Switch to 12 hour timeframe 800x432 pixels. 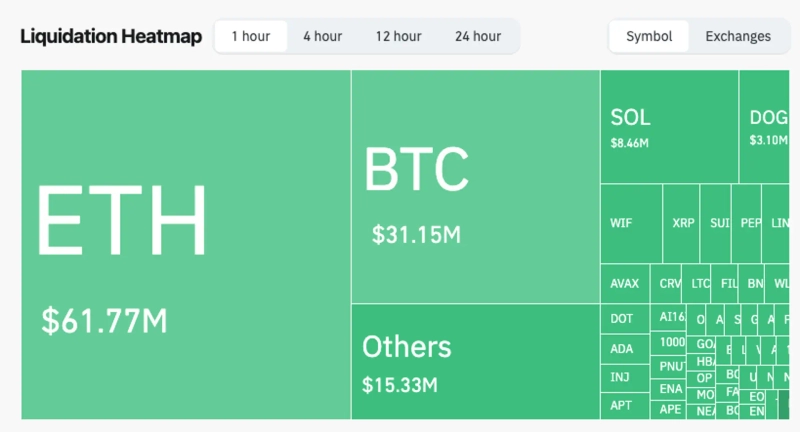point(398,36)
